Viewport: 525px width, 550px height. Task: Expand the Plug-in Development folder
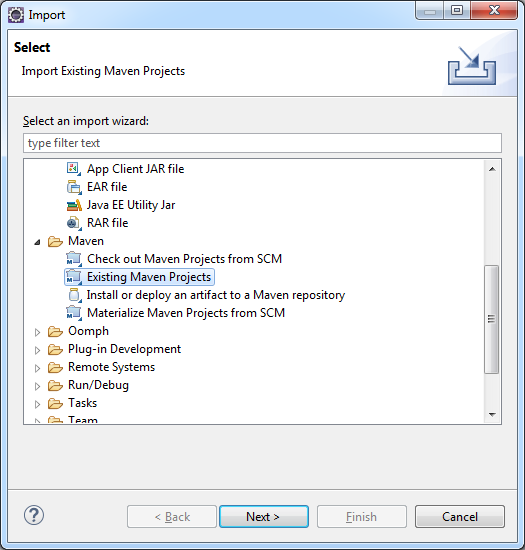click(37, 350)
